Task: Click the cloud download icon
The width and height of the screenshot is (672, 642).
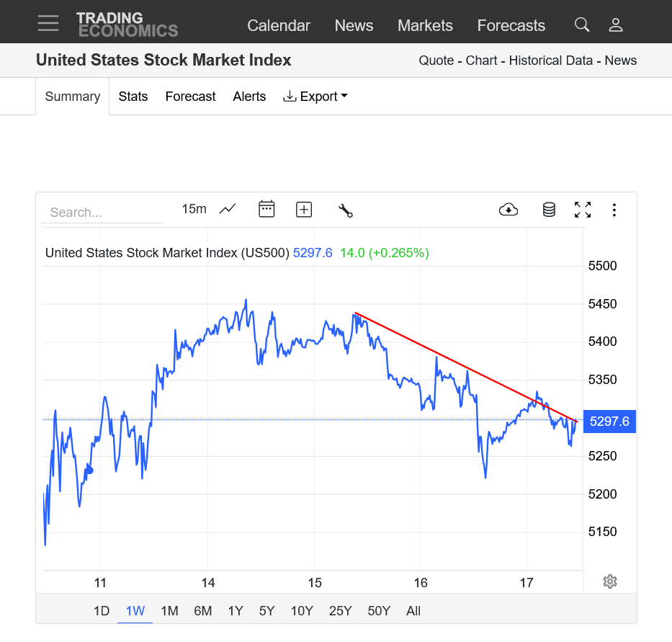Action: (x=509, y=210)
